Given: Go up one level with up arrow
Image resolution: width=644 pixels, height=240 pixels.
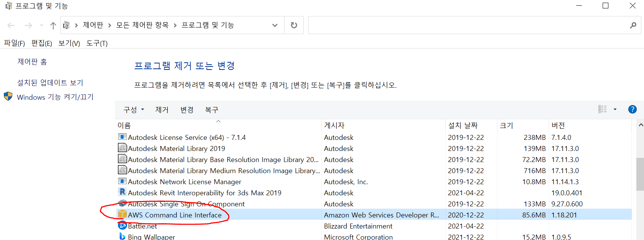Looking at the screenshot, I should 53,26.
